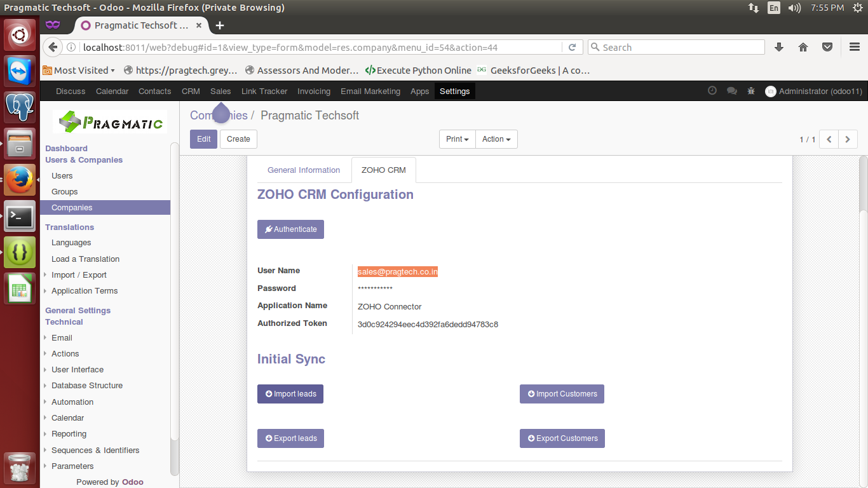The height and width of the screenshot is (488, 868).
Task: Open Odoo activities clock icon
Action: [712, 91]
